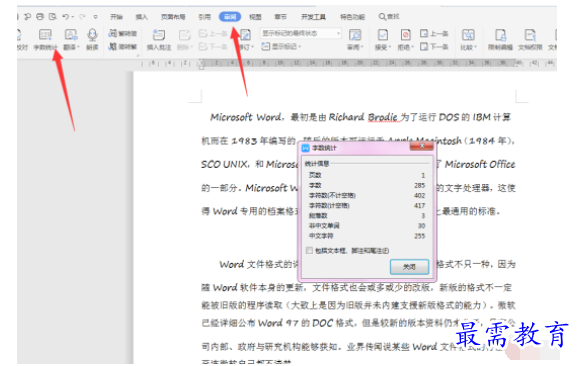Click the 查找 search box

[389, 17]
